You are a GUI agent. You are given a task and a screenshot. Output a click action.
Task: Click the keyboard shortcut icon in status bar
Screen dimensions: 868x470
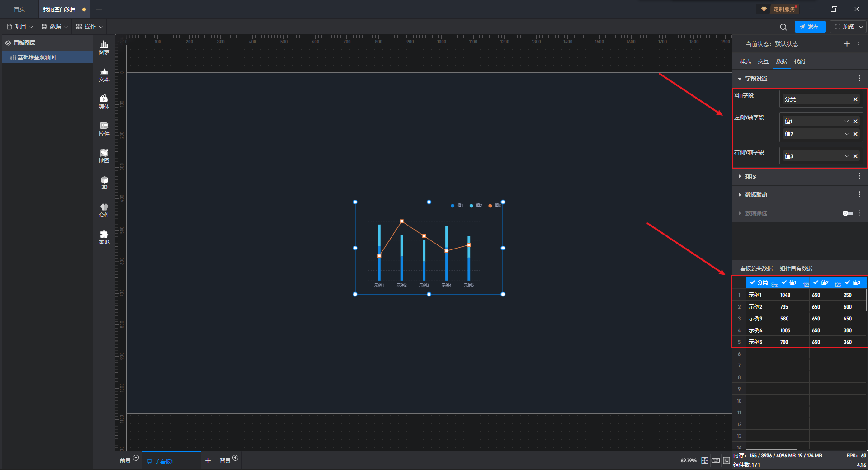(716, 461)
